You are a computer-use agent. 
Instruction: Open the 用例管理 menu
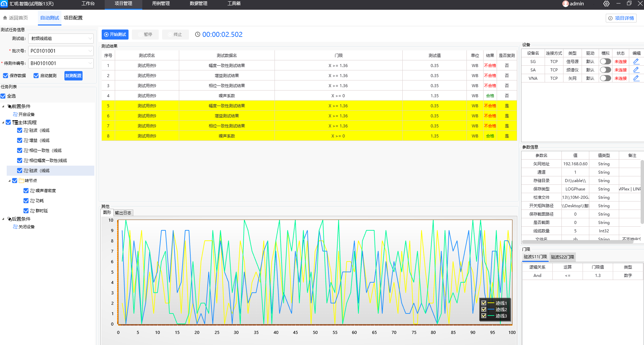pos(161,4)
